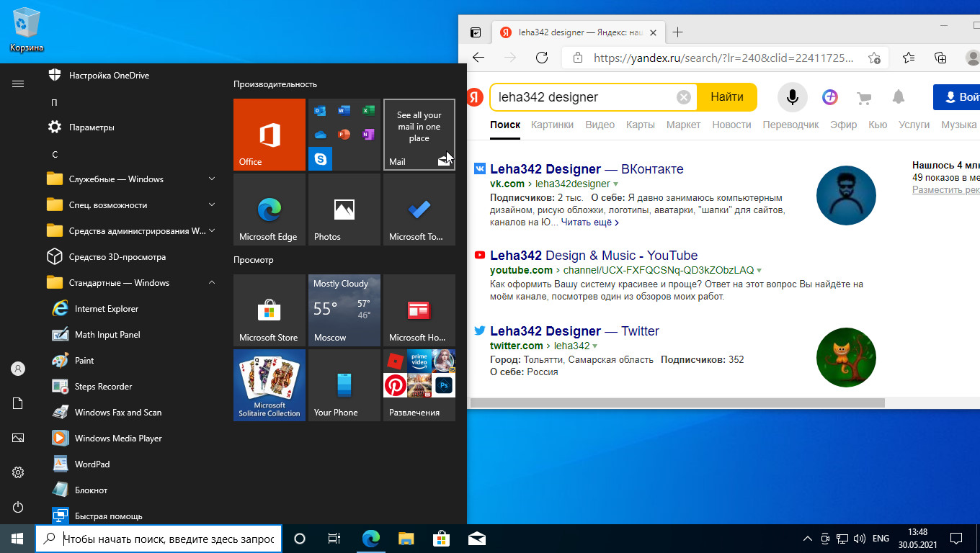Open Leha342 Design & Music YouTube result
The height and width of the screenshot is (553, 980).
[x=594, y=256]
